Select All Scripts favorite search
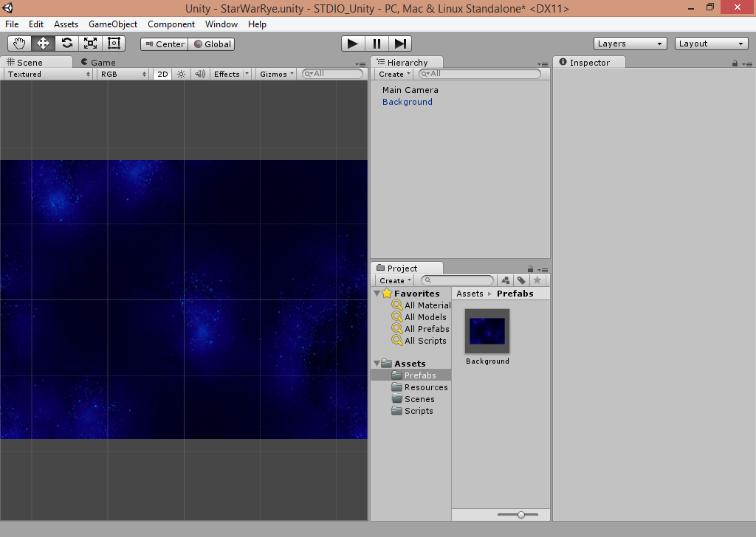 point(419,341)
